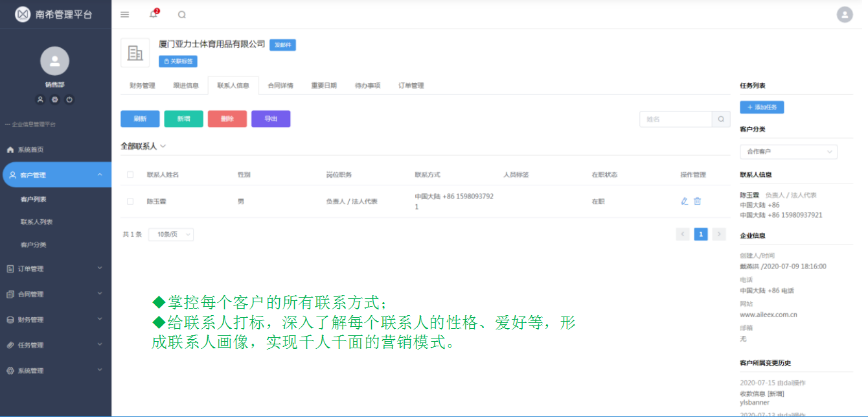Open the 合作客户 customer category dropdown

[788, 152]
